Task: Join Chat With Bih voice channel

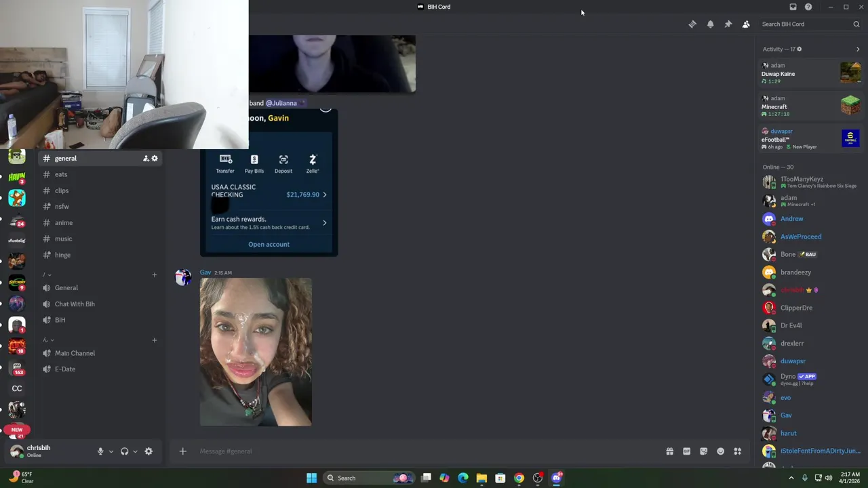Action: [x=100, y=304]
